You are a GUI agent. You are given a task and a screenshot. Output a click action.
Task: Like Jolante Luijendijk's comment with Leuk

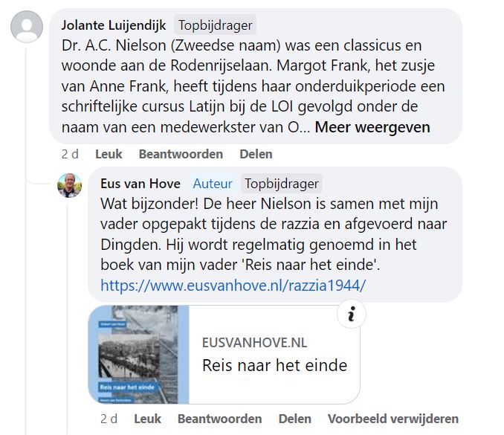109,154
